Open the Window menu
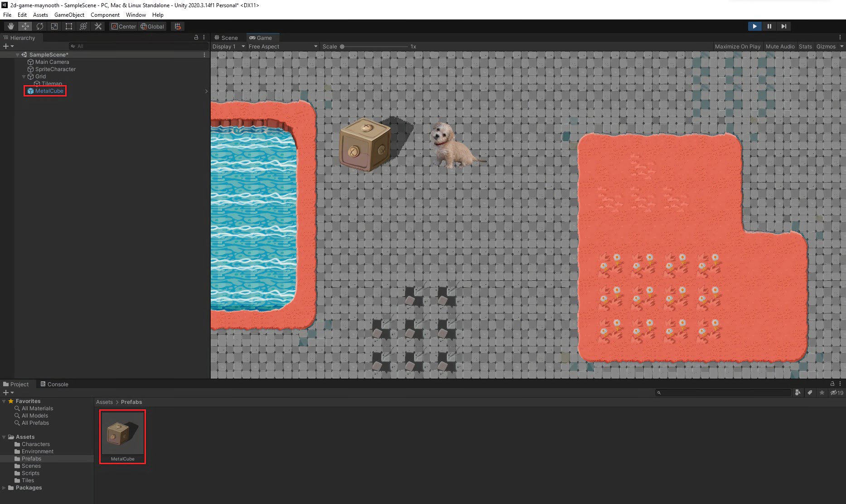846x504 pixels. pyautogui.click(x=136, y=14)
